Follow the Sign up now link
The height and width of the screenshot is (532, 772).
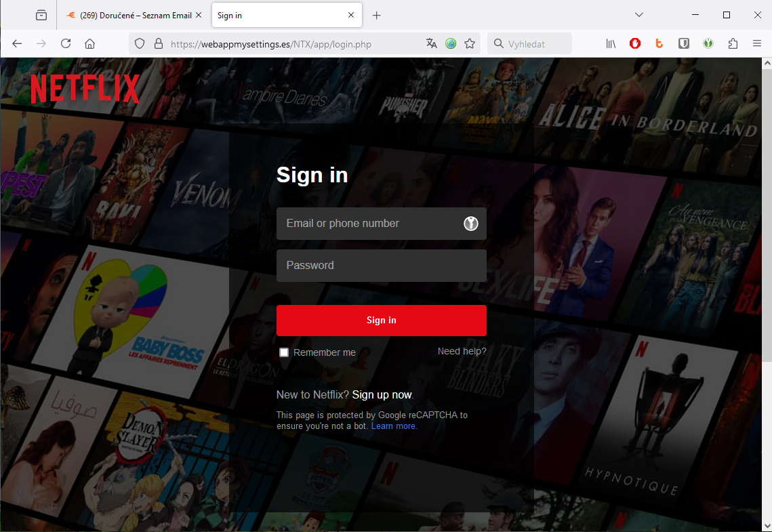382,394
